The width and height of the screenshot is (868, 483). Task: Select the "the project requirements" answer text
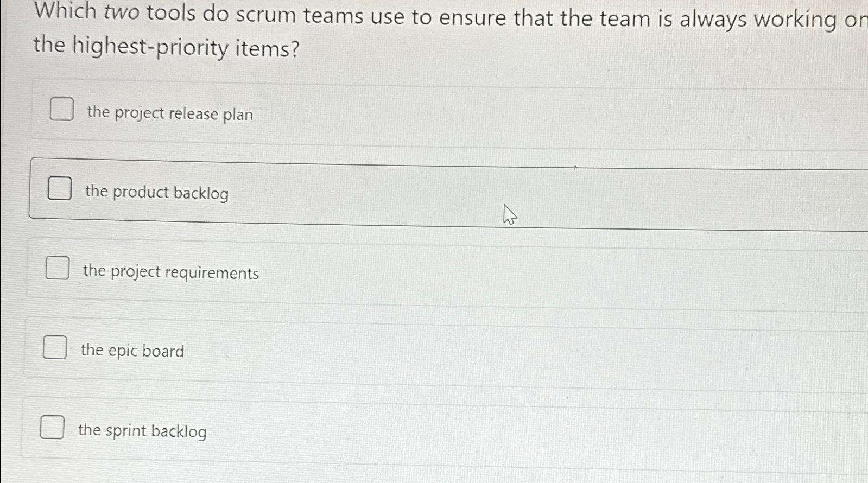(170, 273)
